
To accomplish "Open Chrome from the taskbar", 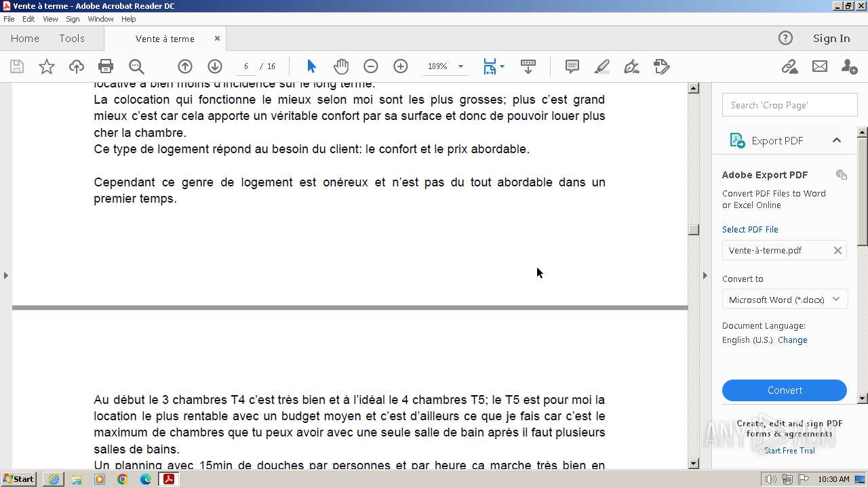I will coord(123,479).
